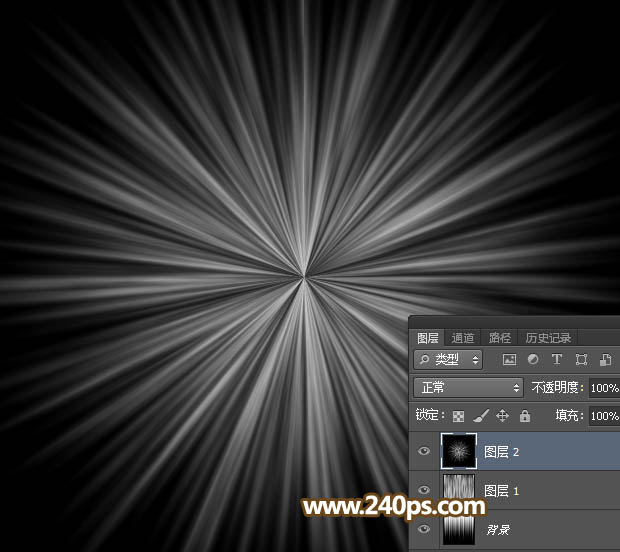Filter layers by shape layer icon
The width and height of the screenshot is (620, 552).
581,359
